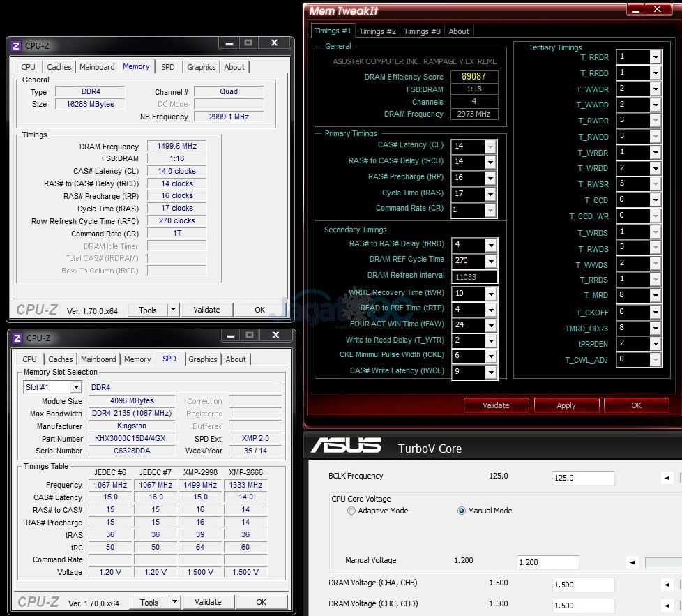The width and height of the screenshot is (682, 616).
Task: Click Validate button in CPU-Z SPD window
Action: (x=208, y=602)
